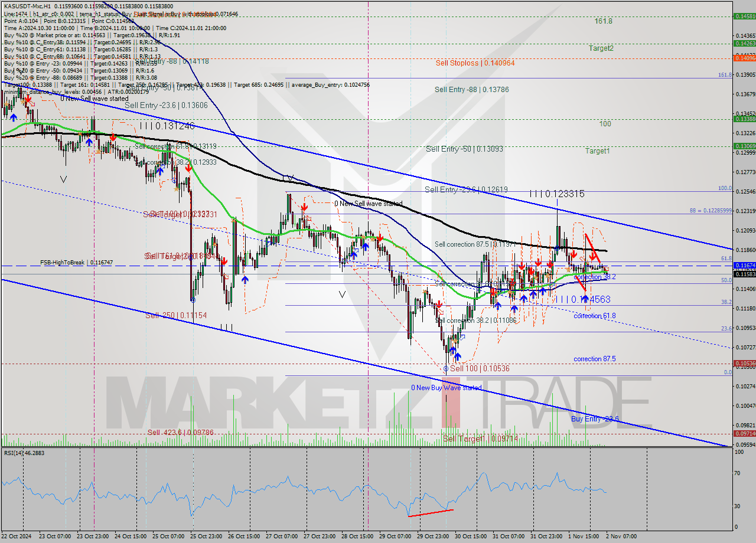Click the Buy Entry -23.6 label

click(595, 419)
